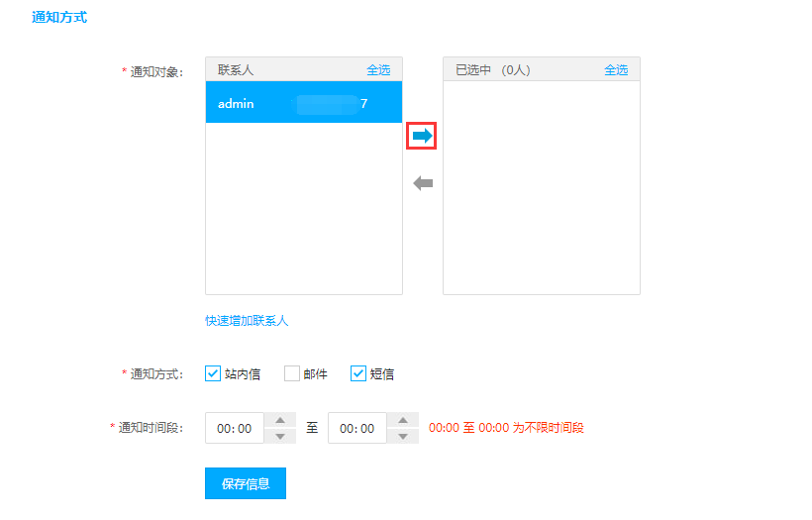Click the end time input field
The height and width of the screenshot is (520, 812).
(357, 428)
